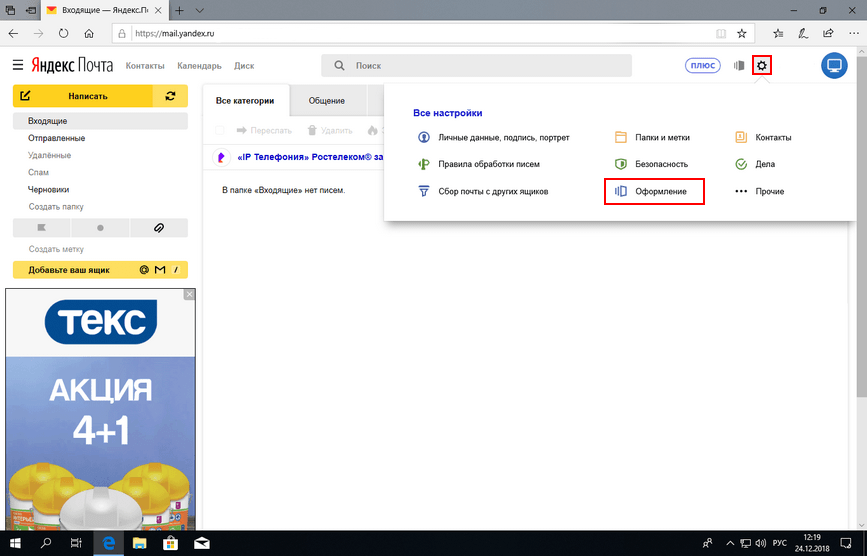This screenshot has width=867, height=556.
Task: Click the Плюс badge
Action: [703, 65]
